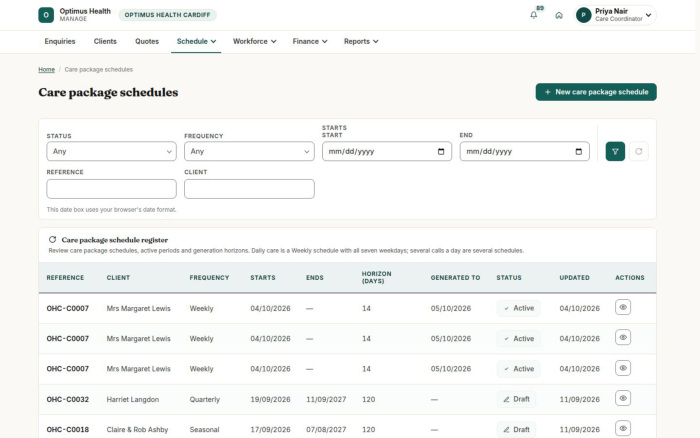The width and height of the screenshot is (700, 438).
Task: Open the notifications bell
Action: point(533,15)
